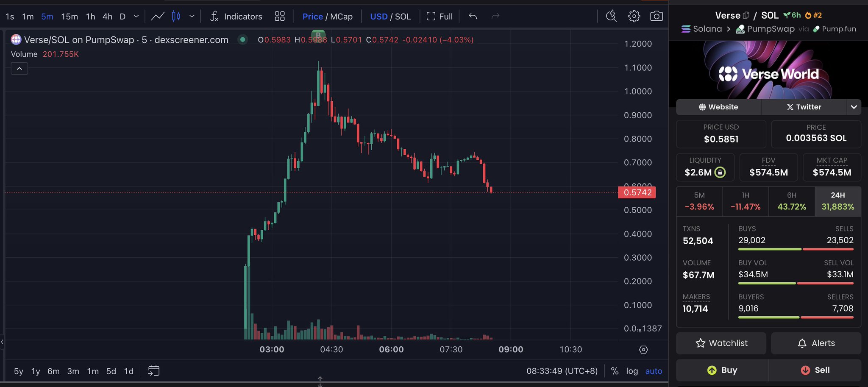The height and width of the screenshot is (387, 868).
Task: Take a chart snapshot with camera icon
Action: point(657,17)
